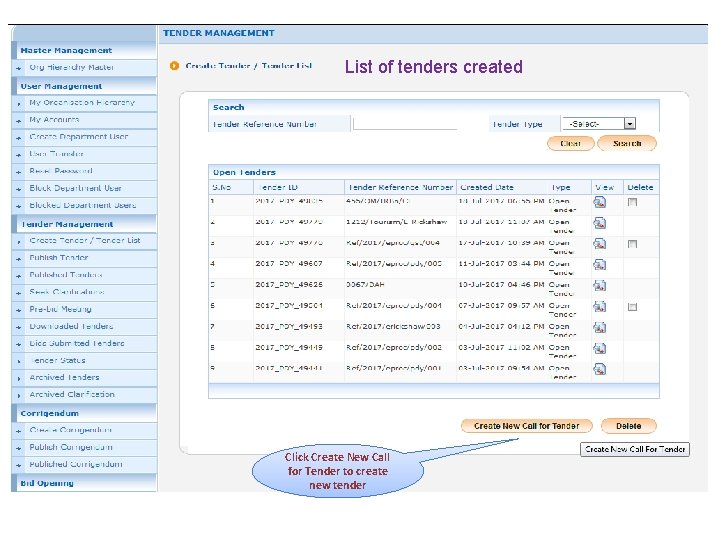The height and width of the screenshot is (540, 720).
Task: Collapse Tender Management section header
Action: (x=84, y=224)
